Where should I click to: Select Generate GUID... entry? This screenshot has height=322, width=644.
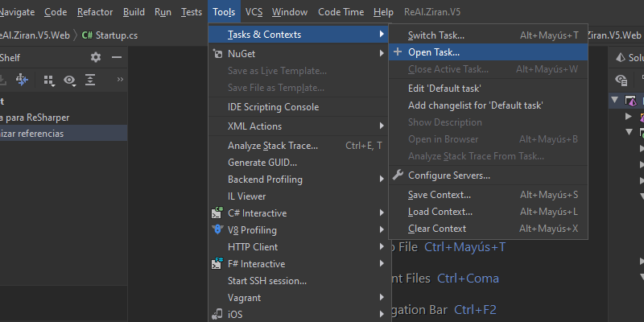(x=298, y=163)
